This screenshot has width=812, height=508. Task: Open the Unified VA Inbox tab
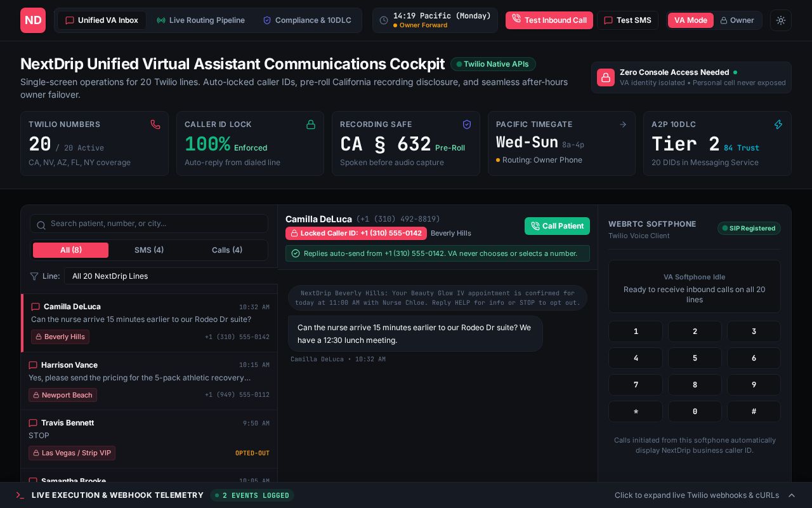coord(101,20)
